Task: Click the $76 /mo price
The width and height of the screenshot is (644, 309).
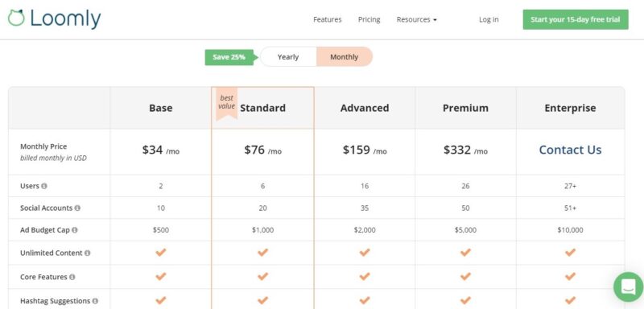Action: tap(263, 150)
